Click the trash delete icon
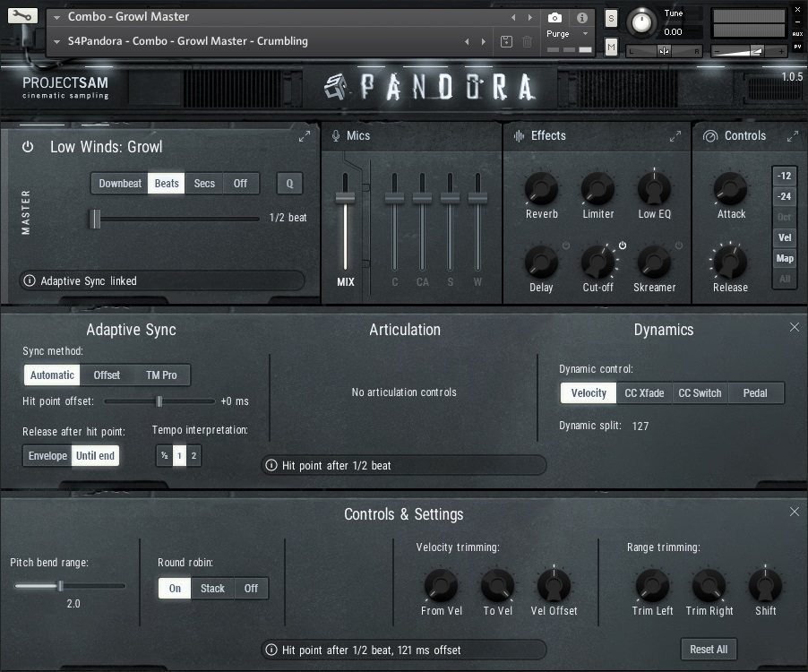Viewport: 808px width, 672px height. (527, 41)
